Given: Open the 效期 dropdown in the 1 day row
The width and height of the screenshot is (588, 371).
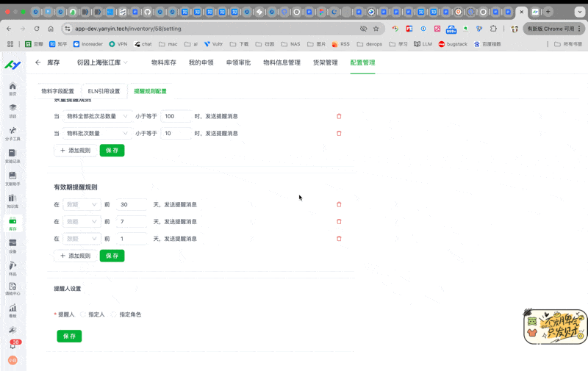Looking at the screenshot, I should [82, 238].
